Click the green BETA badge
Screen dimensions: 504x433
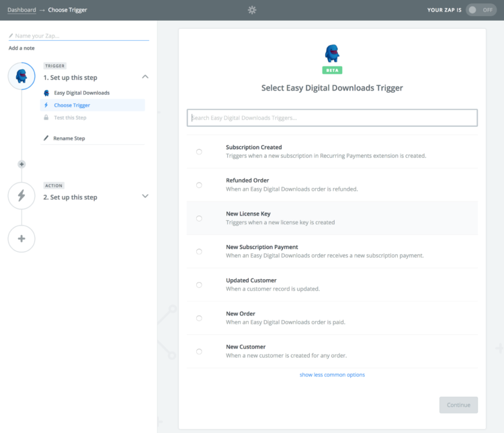(332, 70)
